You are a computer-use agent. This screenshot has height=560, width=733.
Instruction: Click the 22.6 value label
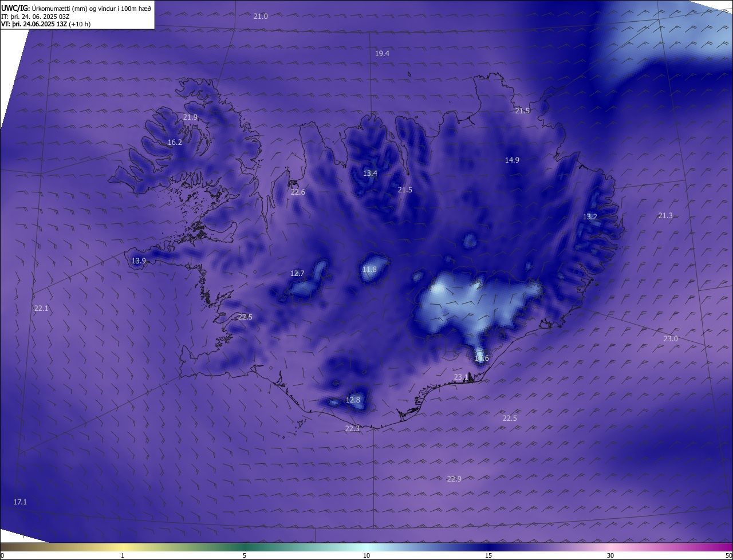coord(298,192)
